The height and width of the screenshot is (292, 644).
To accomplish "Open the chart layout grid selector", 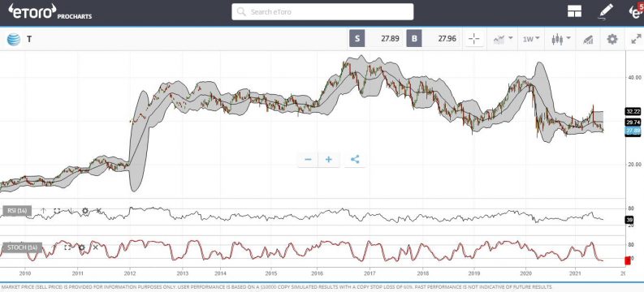I will [574, 11].
